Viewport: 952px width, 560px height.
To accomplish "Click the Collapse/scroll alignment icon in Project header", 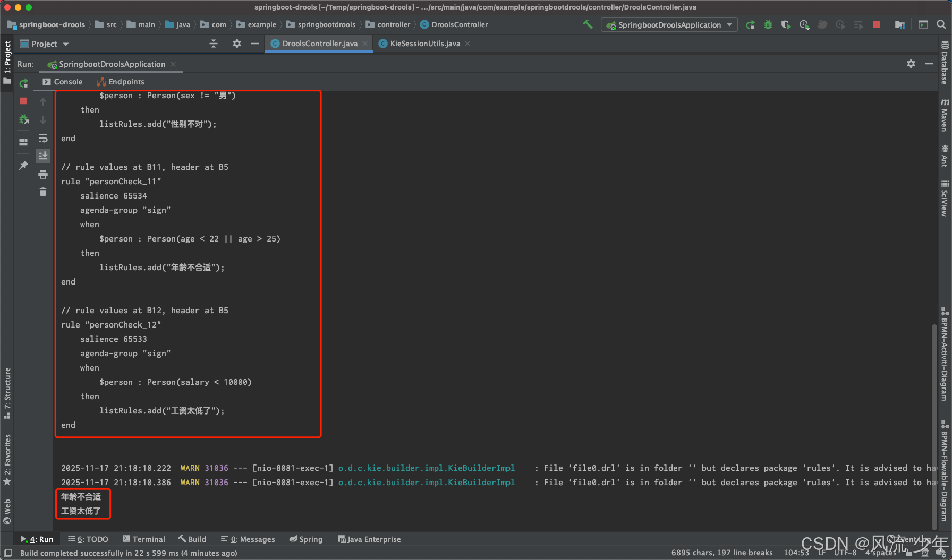I will click(214, 44).
